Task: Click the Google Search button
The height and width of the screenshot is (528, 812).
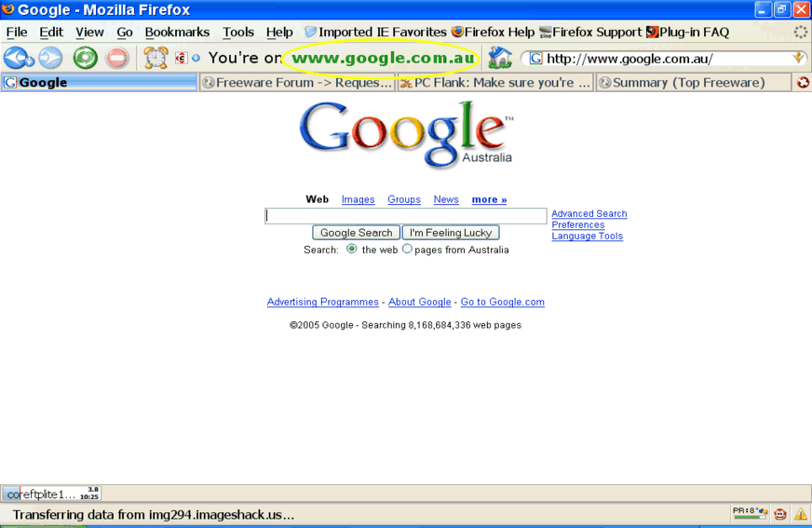Action: (x=356, y=233)
